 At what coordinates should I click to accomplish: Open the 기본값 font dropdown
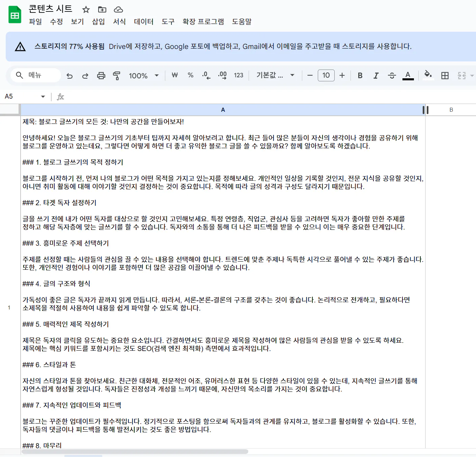[276, 75]
